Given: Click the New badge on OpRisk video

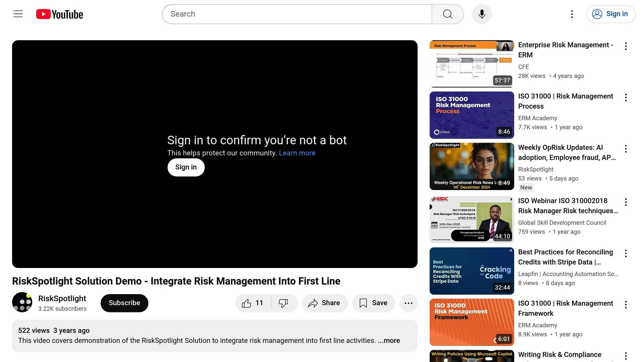Looking at the screenshot, I should pyautogui.click(x=526, y=188).
